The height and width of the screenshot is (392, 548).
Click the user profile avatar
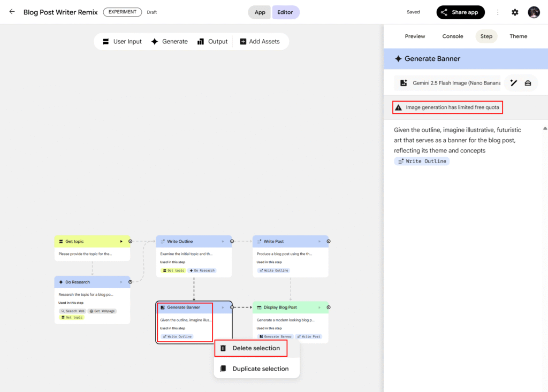coord(534,12)
